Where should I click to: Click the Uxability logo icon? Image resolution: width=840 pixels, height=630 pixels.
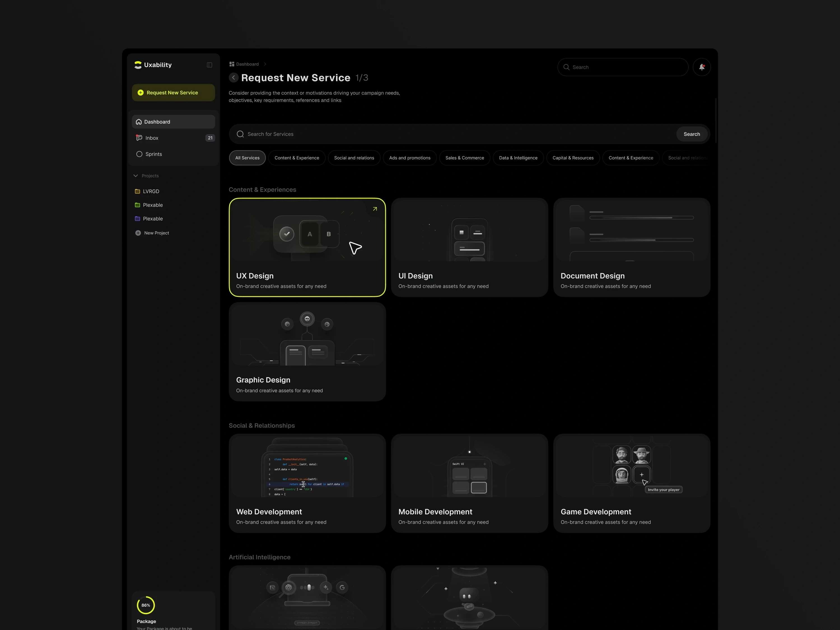(138, 65)
